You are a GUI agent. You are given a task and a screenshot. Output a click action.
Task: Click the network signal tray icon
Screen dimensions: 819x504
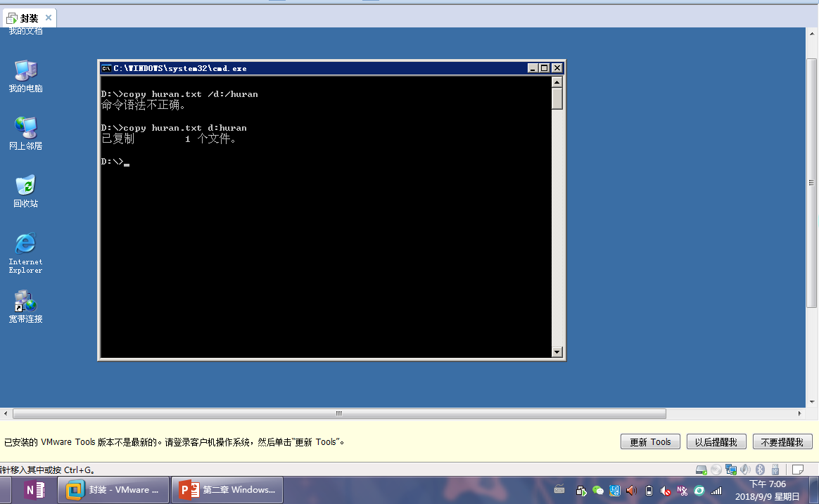[716, 491]
